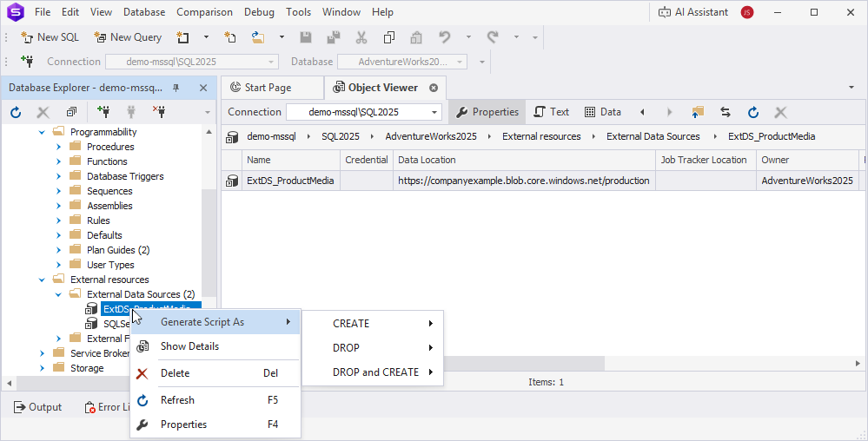868x441 pixels.
Task: Click the External Data Sources breadcrumb
Action: pyautogui.click(x=653, y=136)
